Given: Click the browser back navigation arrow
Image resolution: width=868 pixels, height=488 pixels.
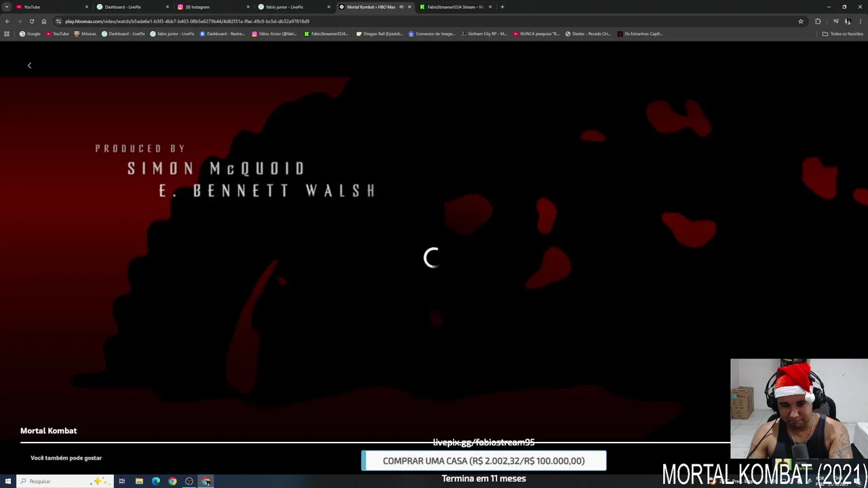Looking at the screenshot, I should pyautogui.click(x=7, y=21).
